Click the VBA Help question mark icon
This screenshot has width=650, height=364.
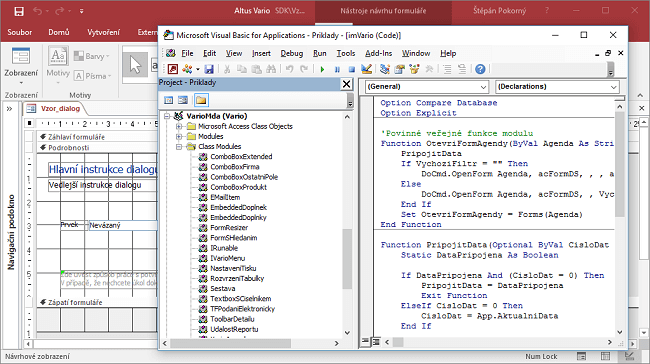pyautogui.click(x=480, y=69)
